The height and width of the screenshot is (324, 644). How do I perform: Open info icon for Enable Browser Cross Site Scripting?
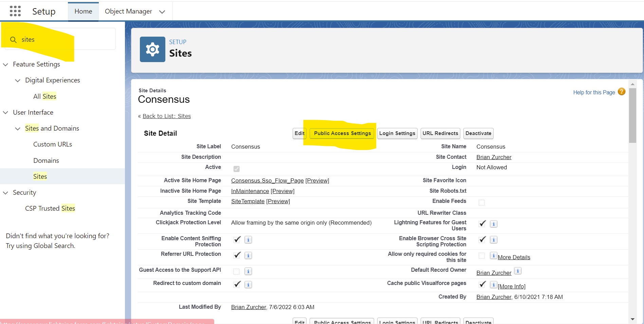pyautogui.click(x=494, y=240)
